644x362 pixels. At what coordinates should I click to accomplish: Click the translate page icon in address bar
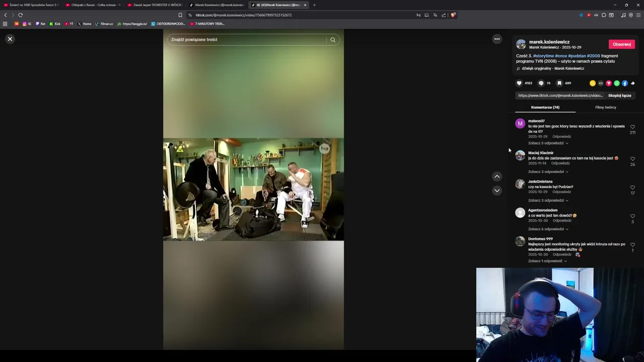tap(435, 15)
